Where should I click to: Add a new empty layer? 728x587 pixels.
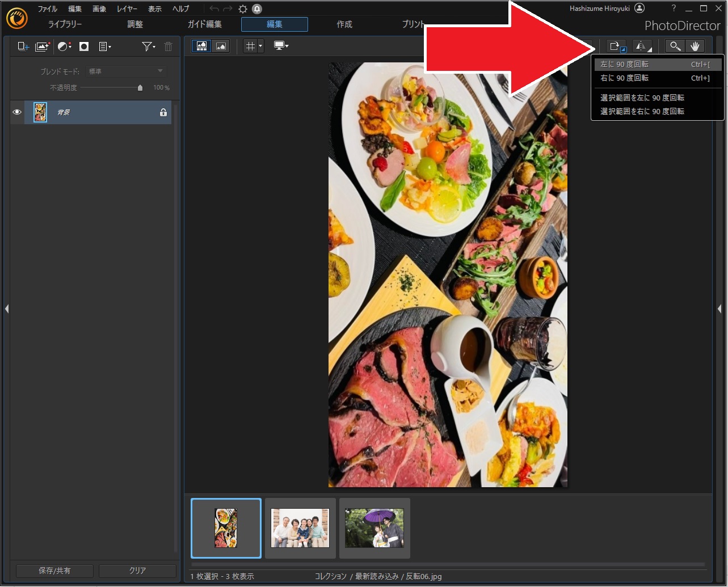coord(23,47)
